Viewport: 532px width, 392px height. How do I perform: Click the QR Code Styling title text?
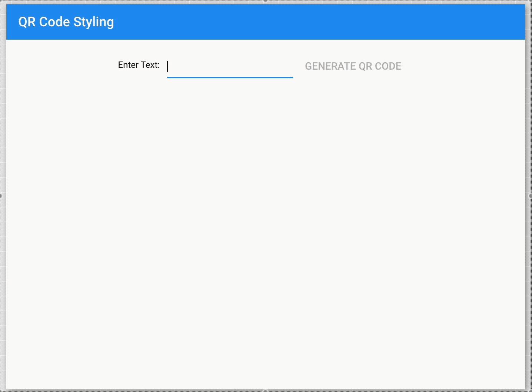coord(66,22)
